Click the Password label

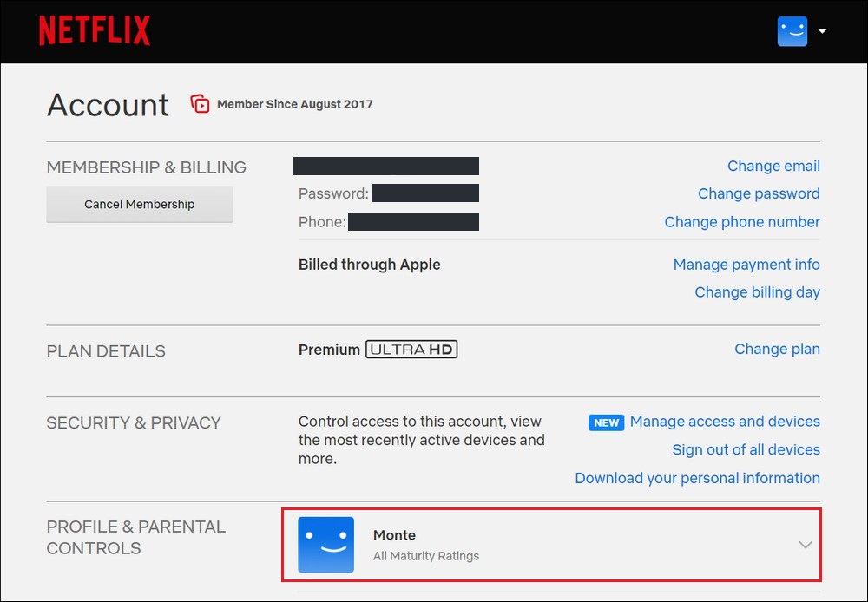pyautogui.click(x=333, y=193)
